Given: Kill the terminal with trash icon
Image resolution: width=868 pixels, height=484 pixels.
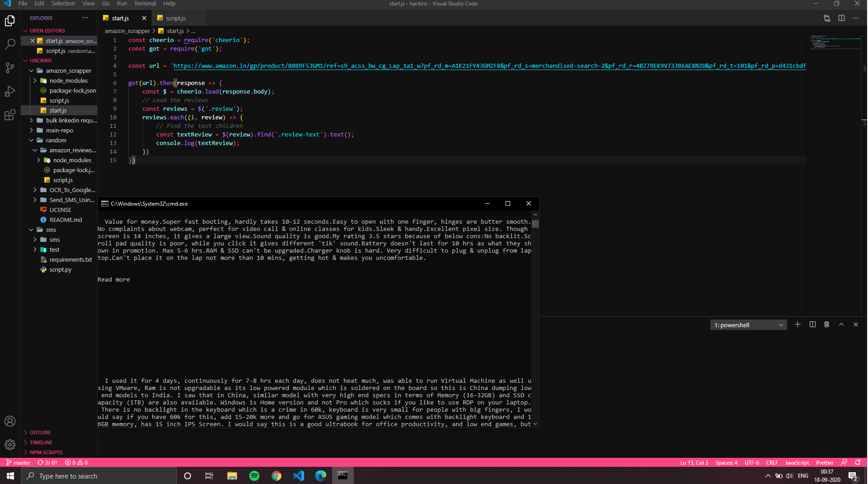Looking at the screenshot, I should click(827, 324).
